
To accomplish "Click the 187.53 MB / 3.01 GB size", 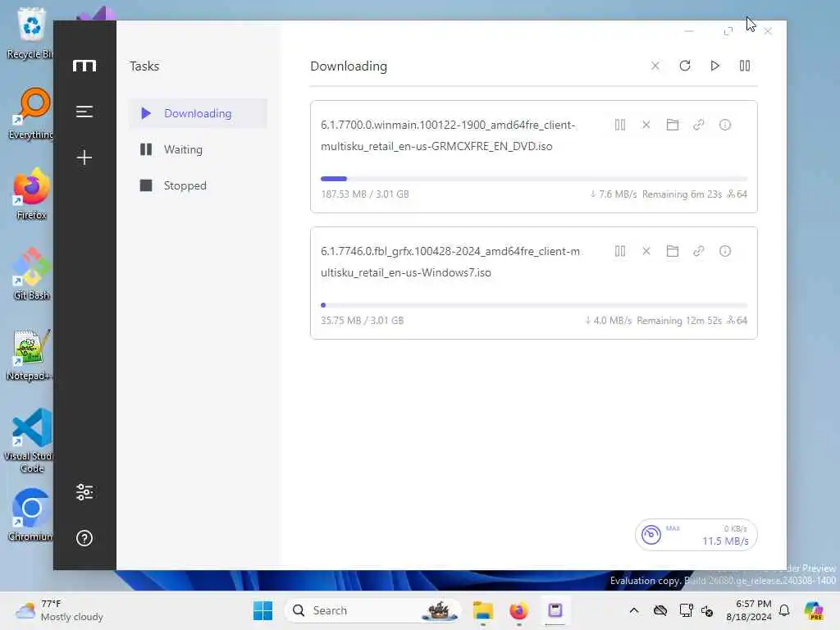I will point(365,194).
